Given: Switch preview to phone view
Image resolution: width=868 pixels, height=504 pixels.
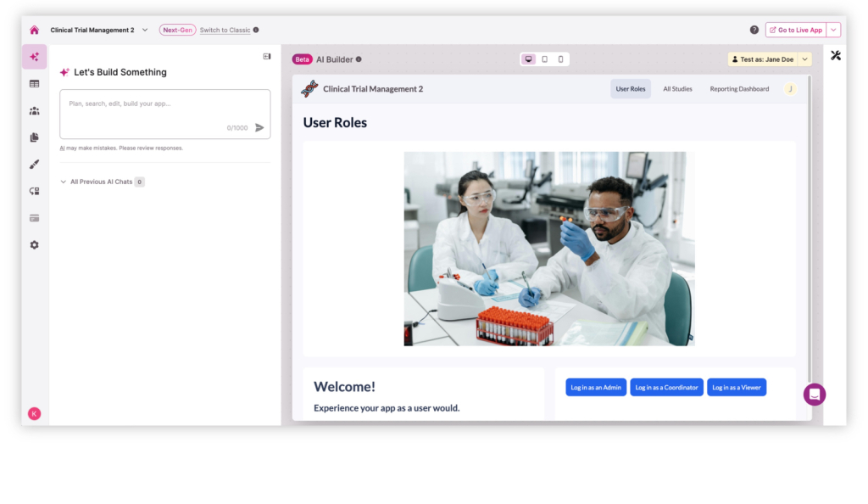Looking at the screenshot, I should click(559, 59).
